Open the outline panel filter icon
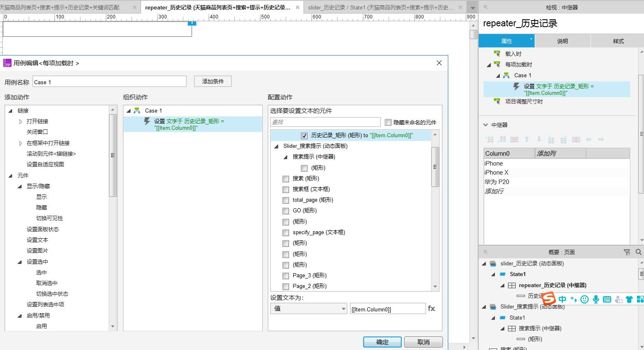 627,252
